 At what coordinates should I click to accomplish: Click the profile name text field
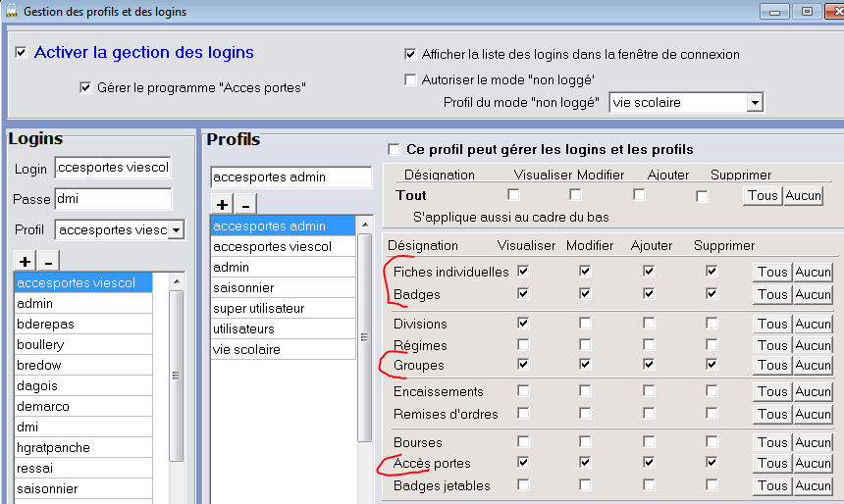pyautogui.click(x=290, y=177)
